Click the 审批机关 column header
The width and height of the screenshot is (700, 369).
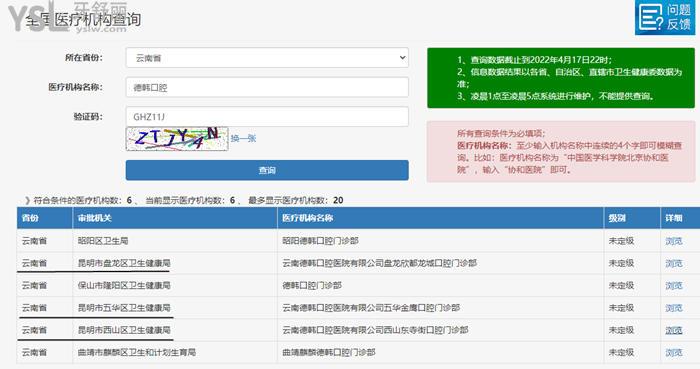[x=175, y=218]
